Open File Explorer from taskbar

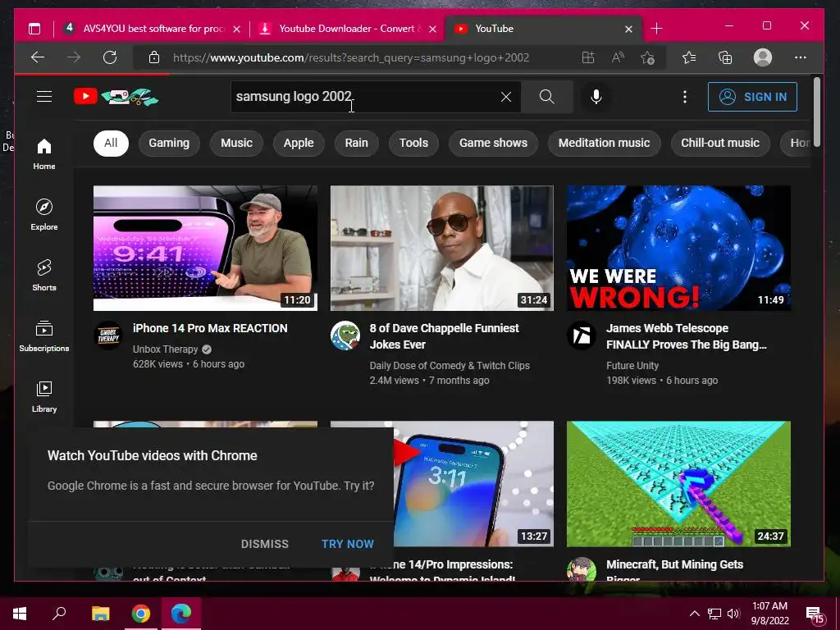click(x=100, y=614)
